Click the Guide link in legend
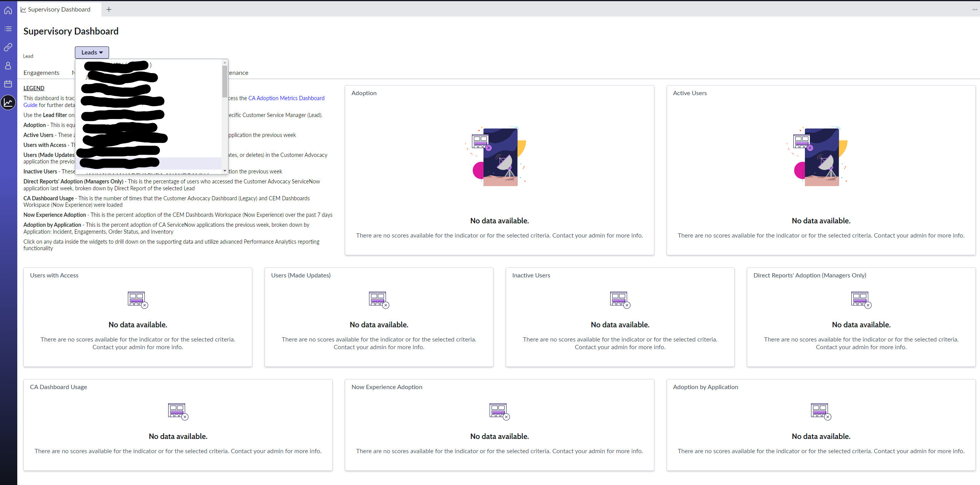This screenshot has height=485, width=980. [30, 105]
